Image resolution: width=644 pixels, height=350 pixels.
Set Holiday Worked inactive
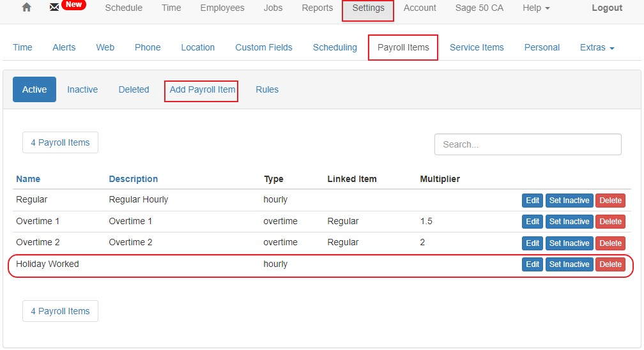click(x=569, y=264)
